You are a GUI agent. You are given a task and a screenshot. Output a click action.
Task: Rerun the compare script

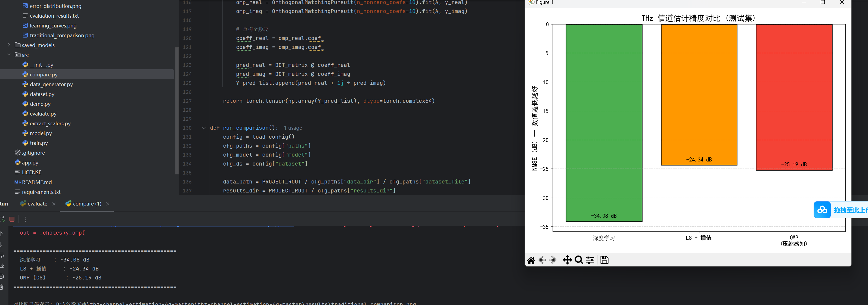pyautogui.click(x=2, y=219)
